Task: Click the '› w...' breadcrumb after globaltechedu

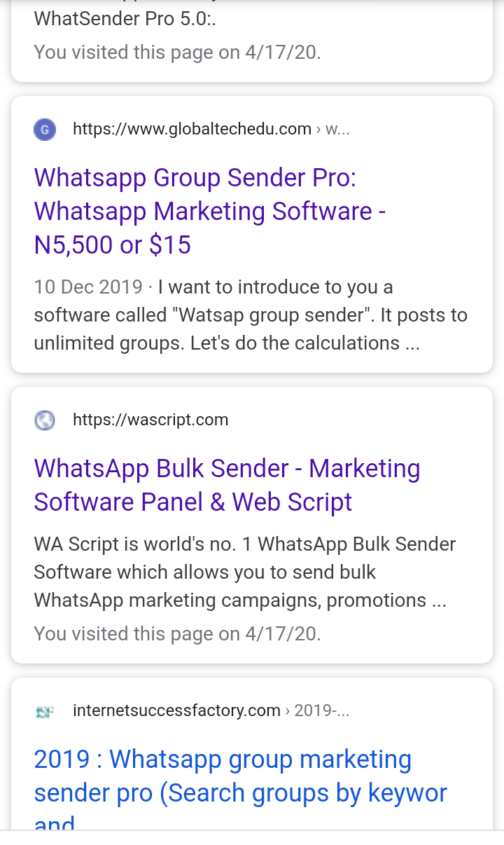Action: [x=333, y=129]
